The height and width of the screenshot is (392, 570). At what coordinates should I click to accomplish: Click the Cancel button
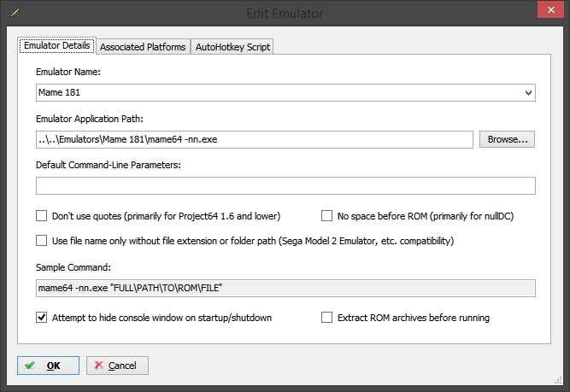tap(117, 366)
